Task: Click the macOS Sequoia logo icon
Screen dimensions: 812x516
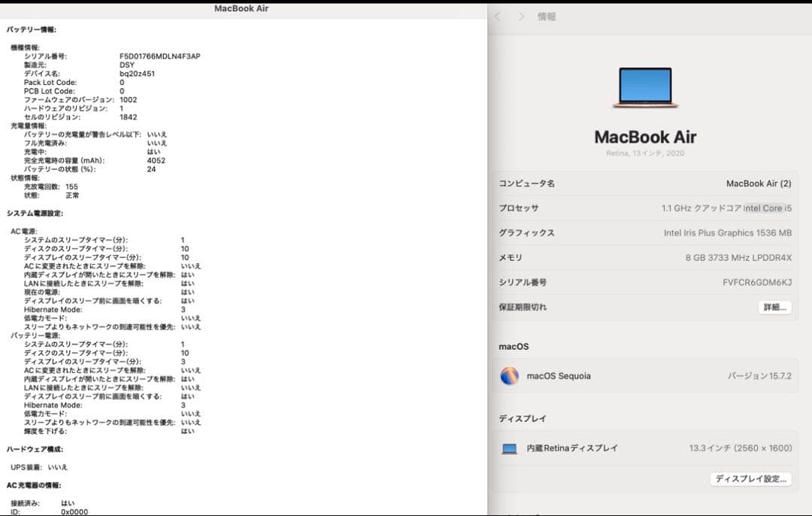Action: coord(510,376)
